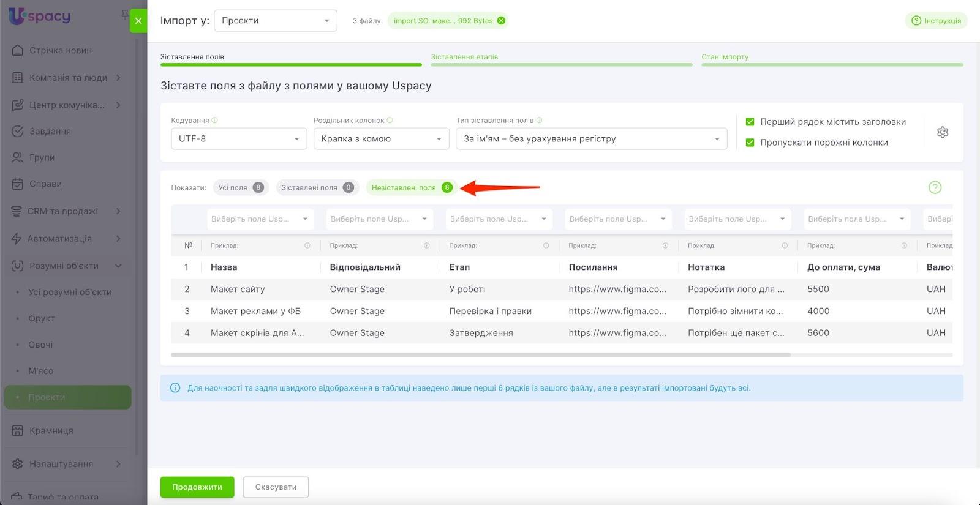
Task: Expand the 'Імпорт у: Проєкти' dropdown
Action: pos(275,21)
